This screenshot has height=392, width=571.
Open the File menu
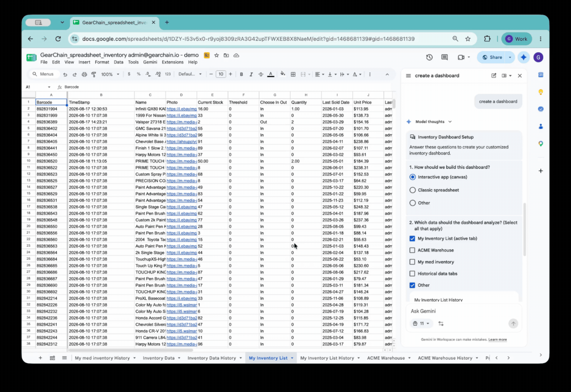click(x=44, y=62)
